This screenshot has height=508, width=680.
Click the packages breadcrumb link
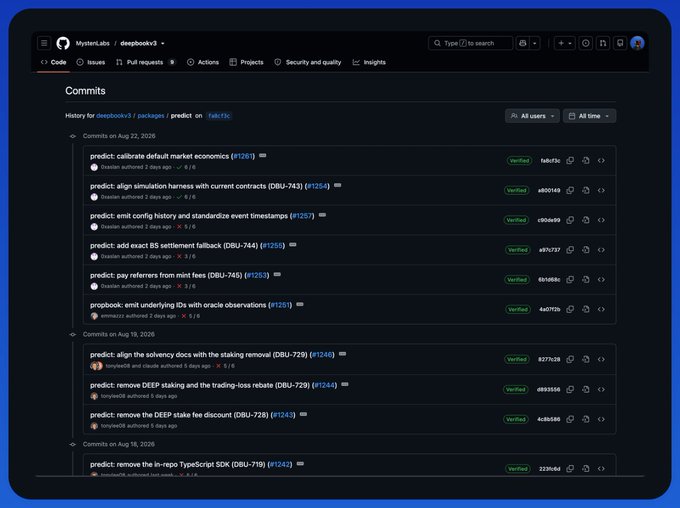[x=151, y=116]
